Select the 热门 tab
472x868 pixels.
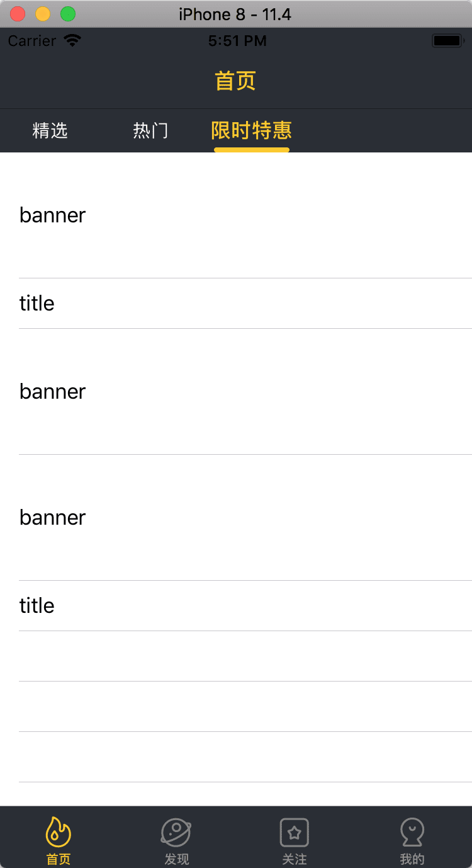point(150,130)
